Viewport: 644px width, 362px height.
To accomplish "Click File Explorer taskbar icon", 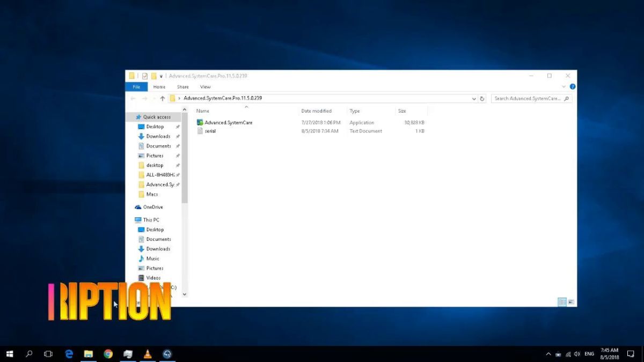I will (89, 354).
